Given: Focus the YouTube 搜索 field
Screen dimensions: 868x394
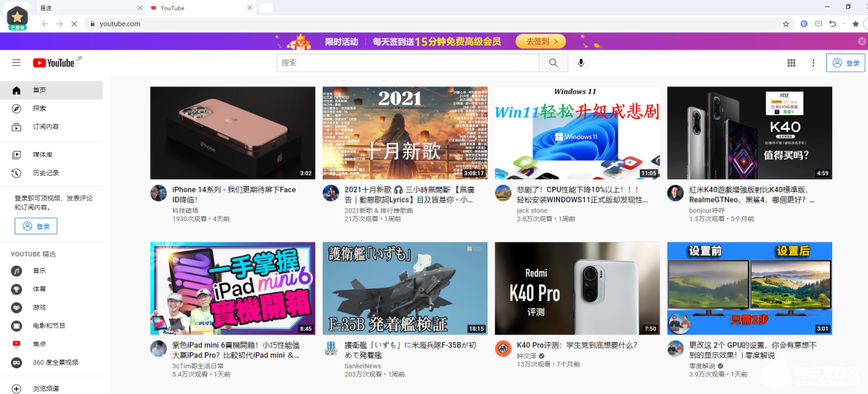Looking at the screenshot, I should click(408, 63).
